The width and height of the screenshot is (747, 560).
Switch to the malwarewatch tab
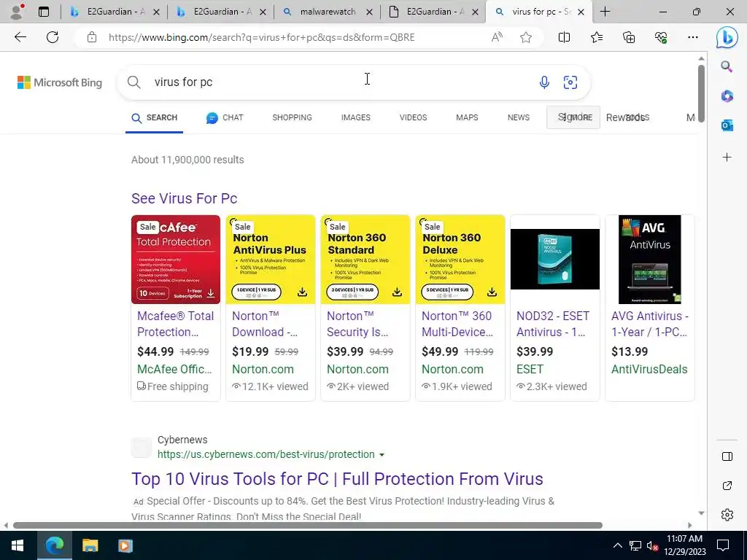[328, 12]
